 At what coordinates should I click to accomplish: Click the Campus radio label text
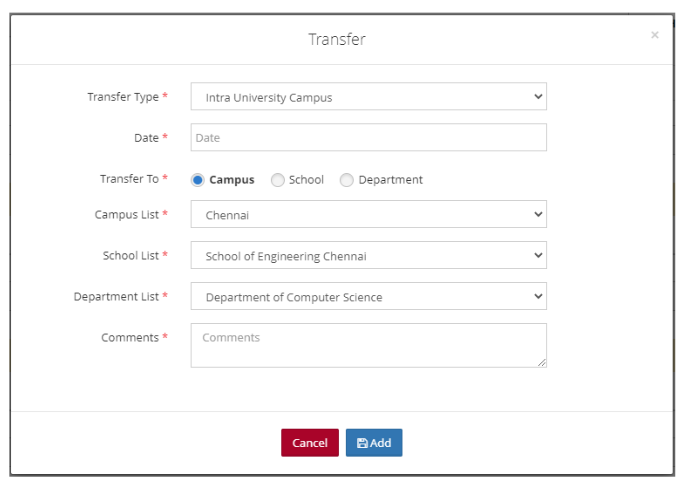[232, 180]
